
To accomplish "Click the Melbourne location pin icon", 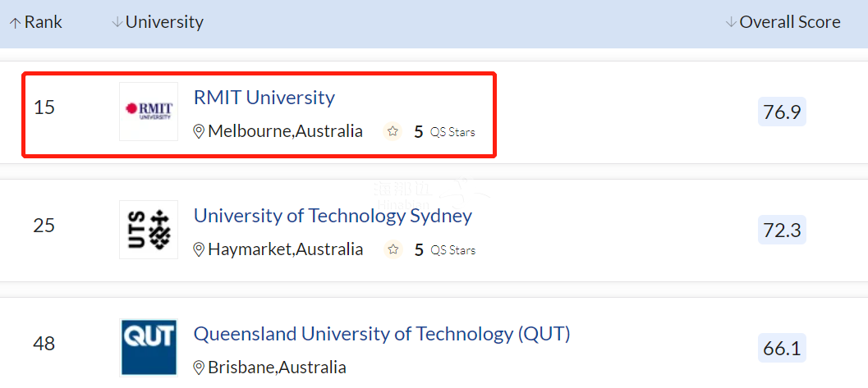I will coord(198,131).
